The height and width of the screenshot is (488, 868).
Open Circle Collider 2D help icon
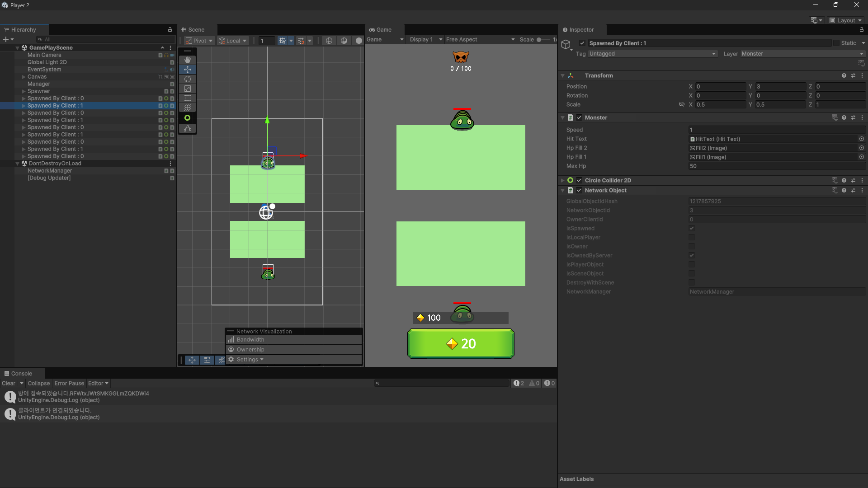[844, 180]
